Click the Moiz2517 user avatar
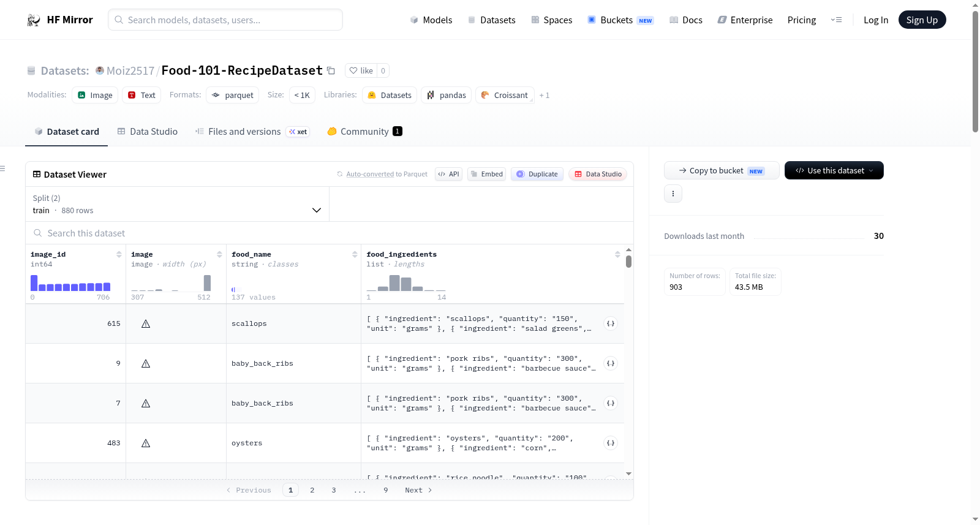The image size is (980, 525). [100, 70]
